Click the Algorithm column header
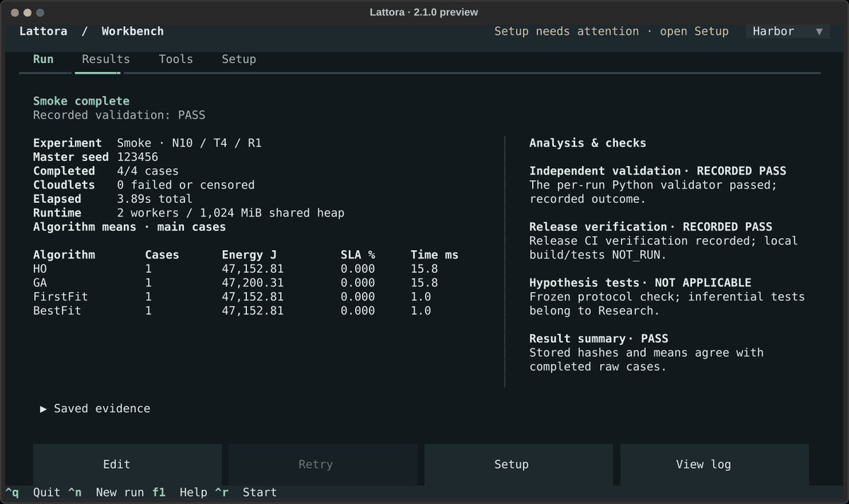The image size is (849, 504). pos(64,254)
